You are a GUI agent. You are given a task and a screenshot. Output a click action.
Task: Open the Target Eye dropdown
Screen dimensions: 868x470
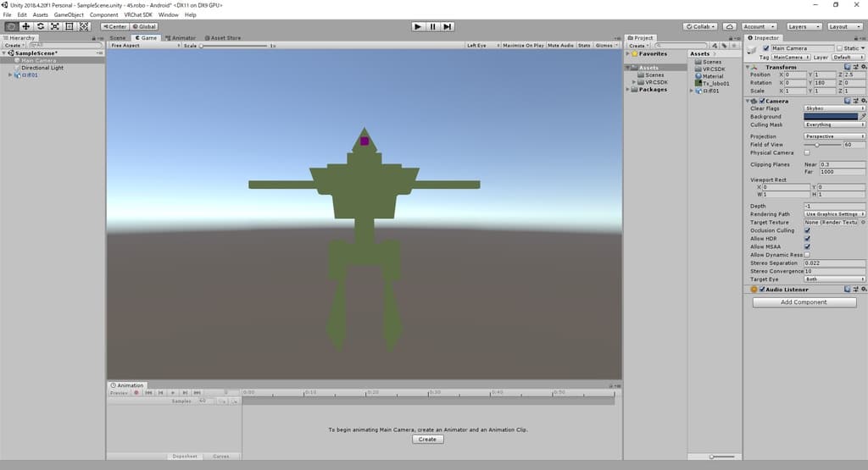pos(834,279)
